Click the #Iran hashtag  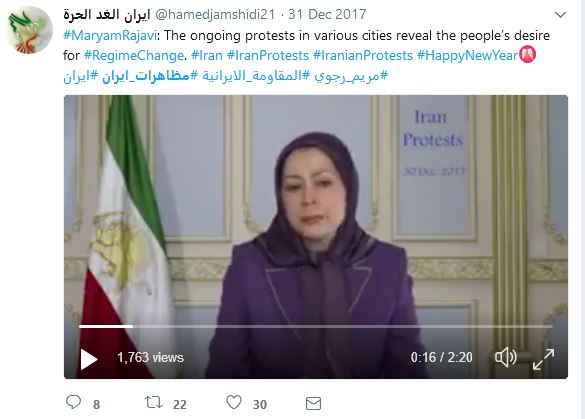point(207,56)
